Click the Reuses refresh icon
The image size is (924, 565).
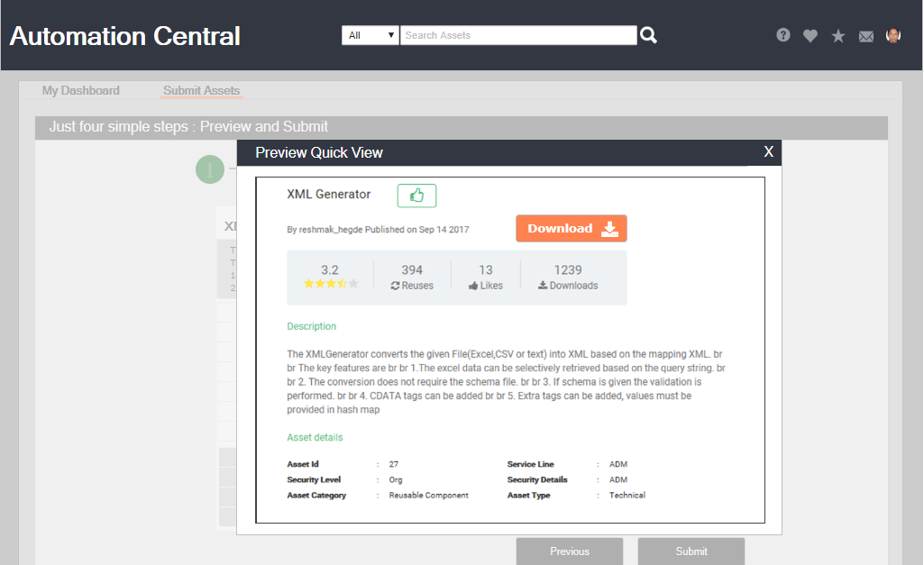395,286
